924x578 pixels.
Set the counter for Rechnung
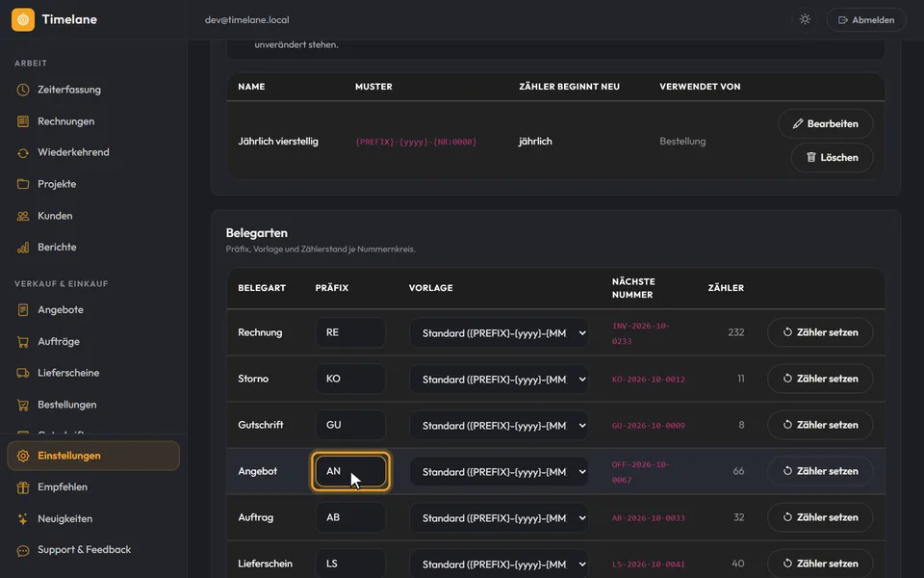(x=820, y=332)
